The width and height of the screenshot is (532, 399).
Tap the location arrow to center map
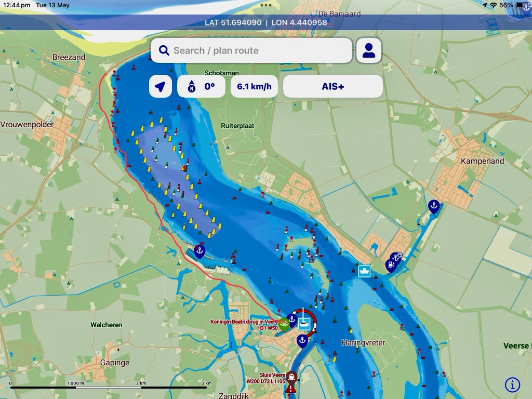pyautogui.click(x=161, y=86)
